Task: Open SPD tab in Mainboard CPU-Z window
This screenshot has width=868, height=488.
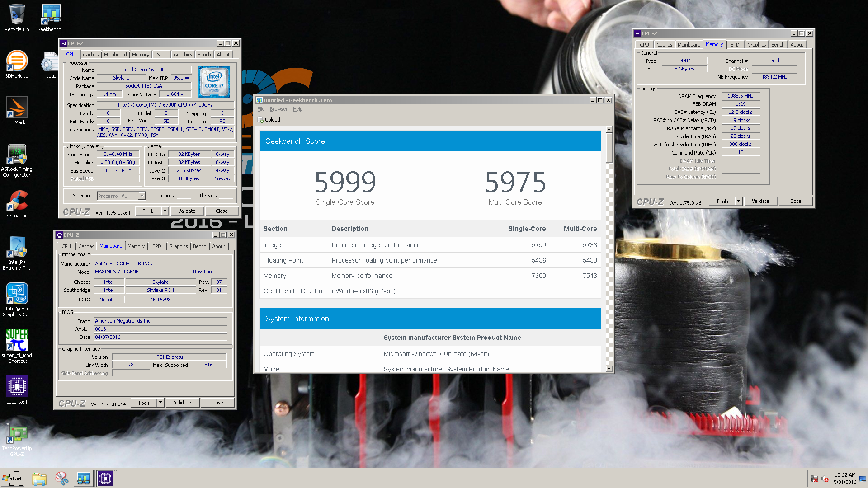Action: pos(156,246)
